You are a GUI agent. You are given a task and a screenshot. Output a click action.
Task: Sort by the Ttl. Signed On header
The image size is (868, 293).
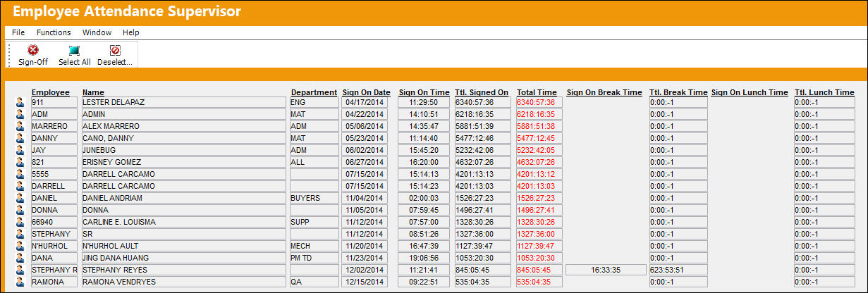click(x=482, y=92)
